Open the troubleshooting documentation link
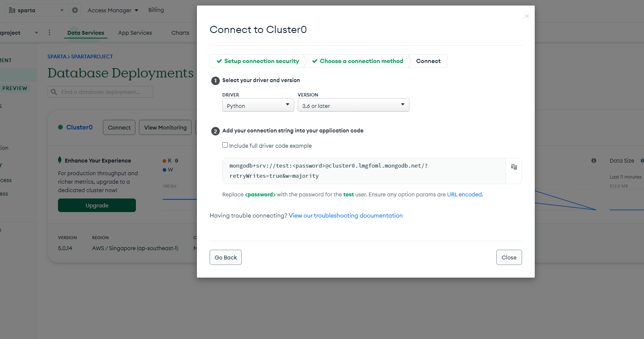This screenshot has width=644, height=339. coord(345,215)
